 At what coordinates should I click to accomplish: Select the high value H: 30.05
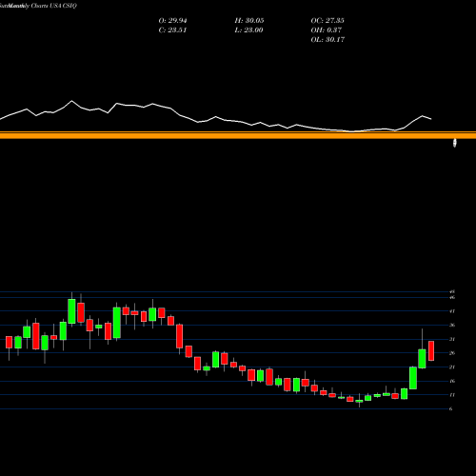coord(249,21)
